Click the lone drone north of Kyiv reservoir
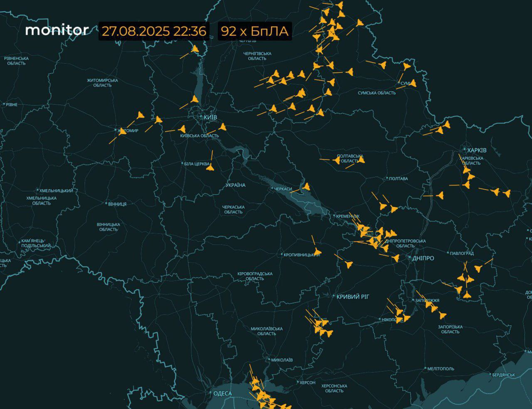Viewport: 532px width, 409px height. pyautogui.click(x=195, y=49)
